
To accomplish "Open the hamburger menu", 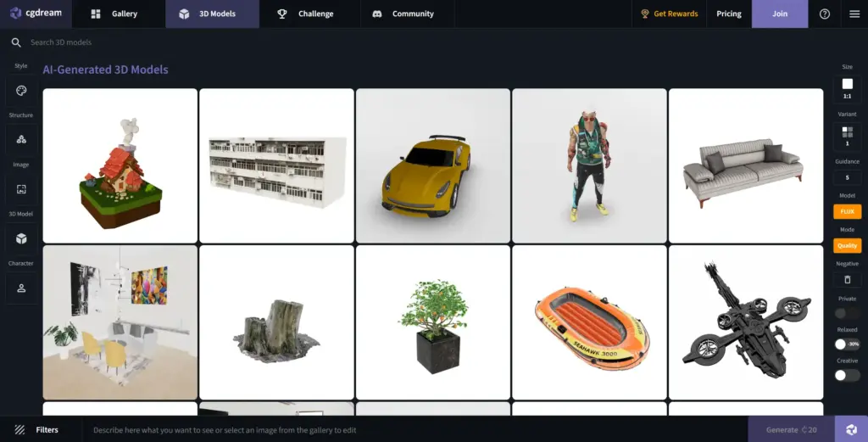I will tap(854, 14).
